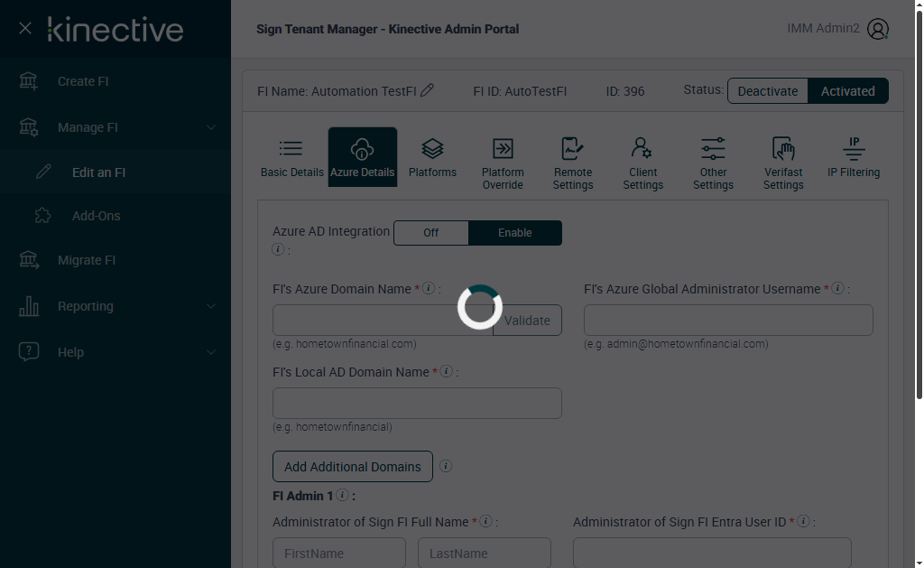The height and width of the screenshot is (568, 924).
Task: Switch to the Other Settings tab
Action: (713, 163)
